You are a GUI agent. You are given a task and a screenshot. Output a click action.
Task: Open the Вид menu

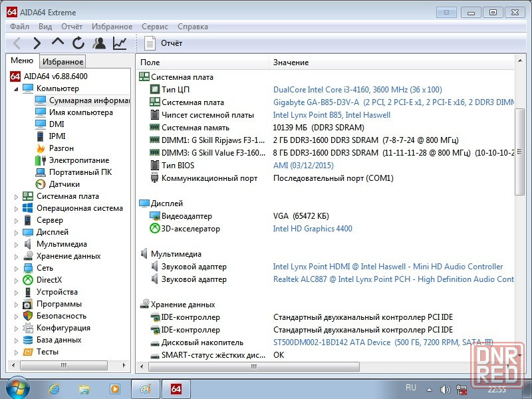click(x=45, y=27)
